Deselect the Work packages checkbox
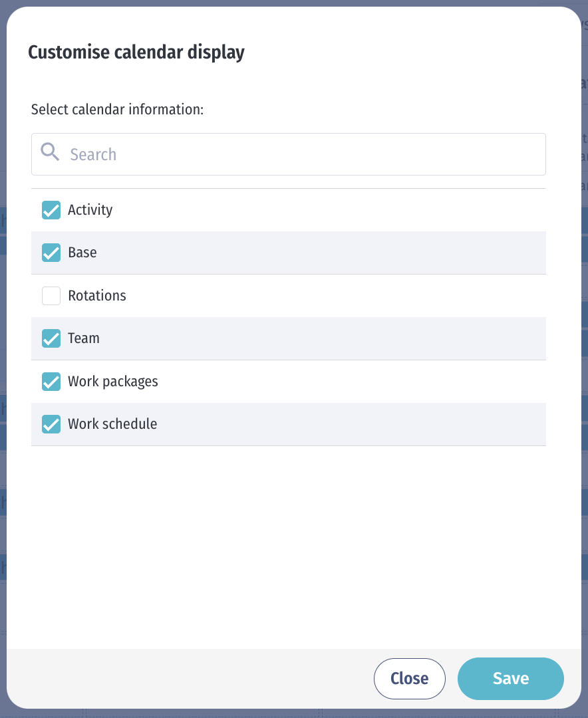Image resolution: width=588 pixels, height=718 pixels. click(x=51, y=382)
